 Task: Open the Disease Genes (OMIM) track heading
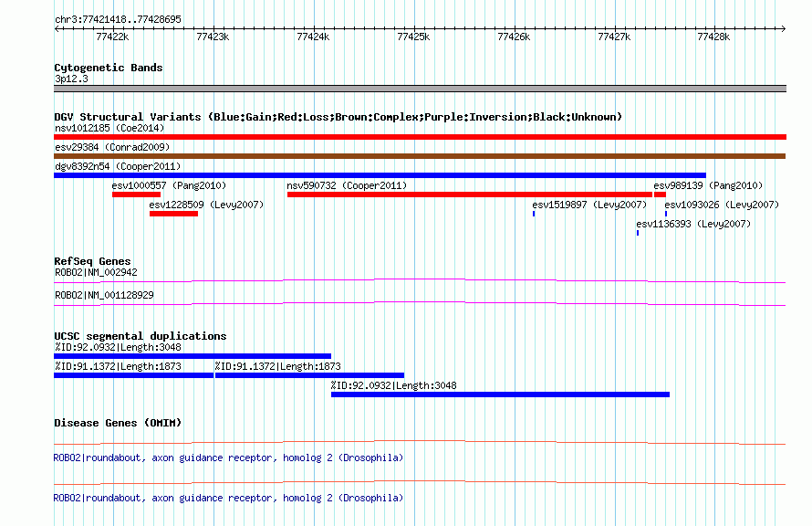(x=118, y=423)
